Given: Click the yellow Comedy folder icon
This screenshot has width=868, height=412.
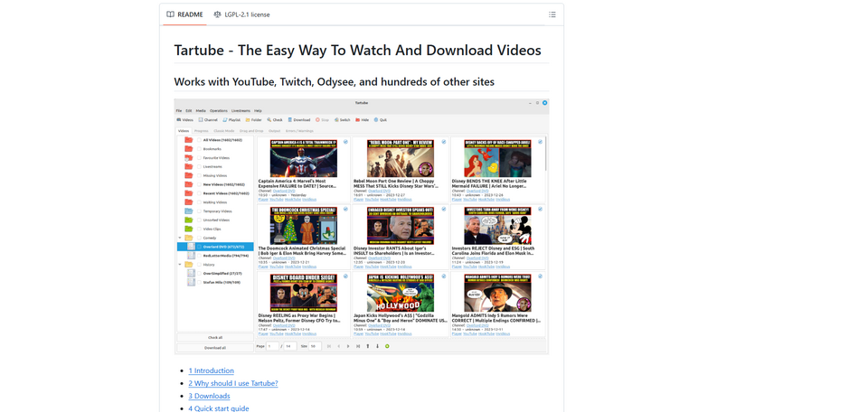Looking at the screenshot, I should pyautogui.click(x=188, y=238).
